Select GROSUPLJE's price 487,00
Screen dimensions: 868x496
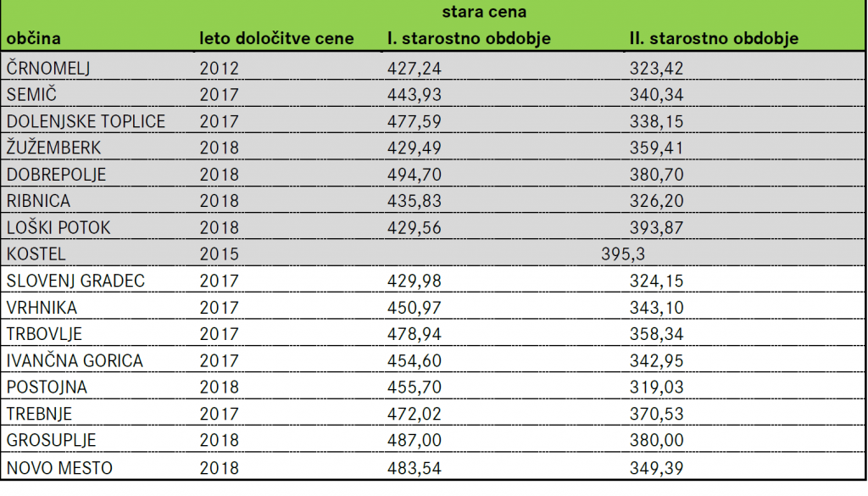pos(414,440)
